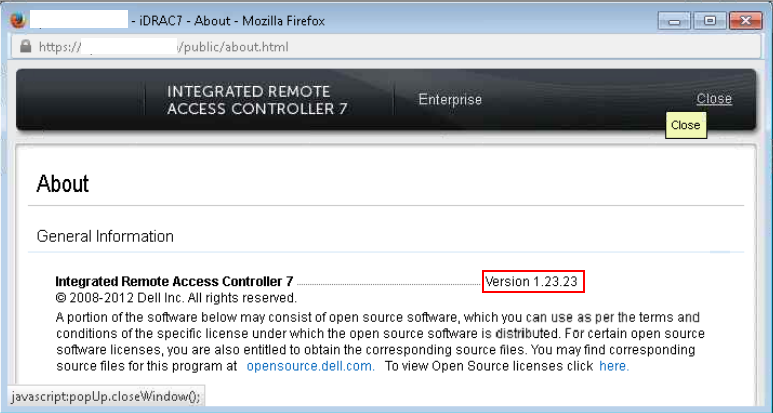Maximize the iDRAC7 About window
The width and height of the screenshot is (773, 413).
tap(709, 21)
